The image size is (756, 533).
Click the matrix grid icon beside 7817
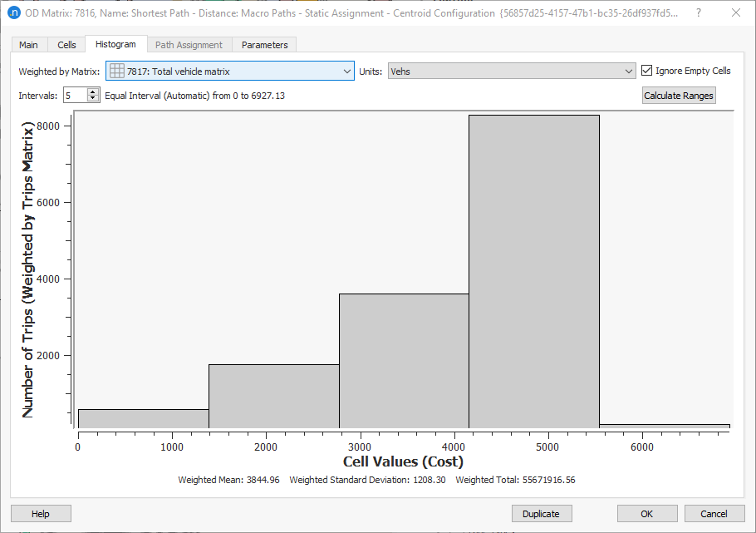[x=116, y=71]
